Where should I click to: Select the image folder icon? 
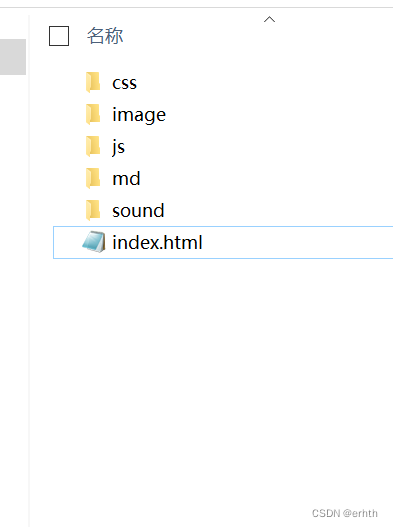point(93,114)
